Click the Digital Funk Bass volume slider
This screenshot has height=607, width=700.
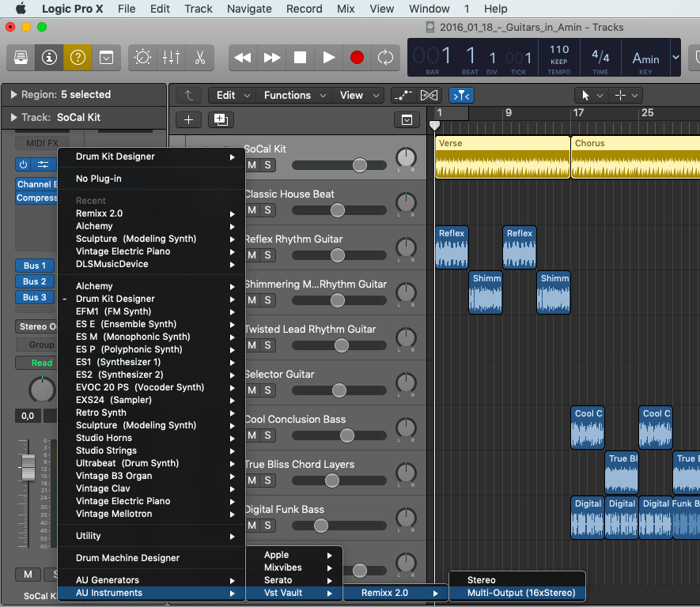339,526
